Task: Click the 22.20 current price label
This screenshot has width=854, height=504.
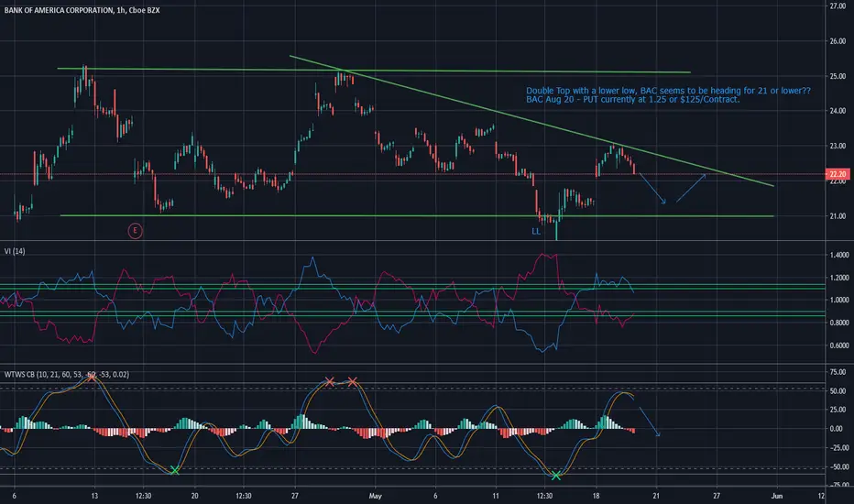Action: tap(838, 174)
